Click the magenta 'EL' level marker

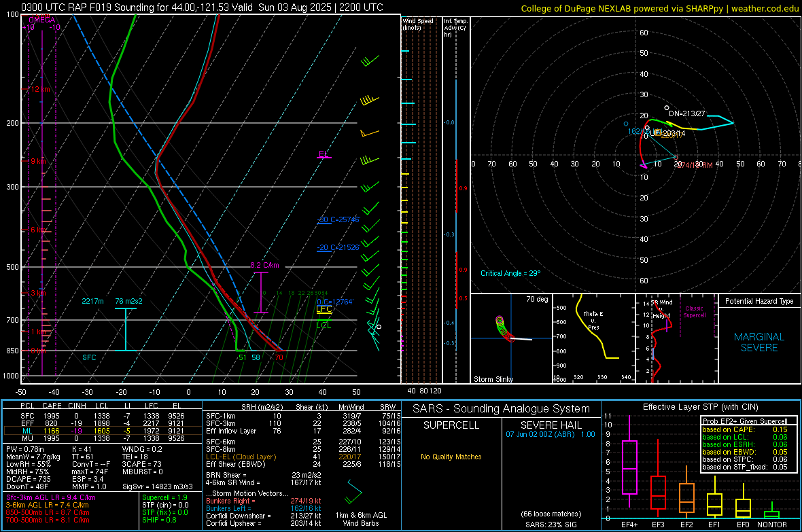pyautogui.click(x=323, y=154)
